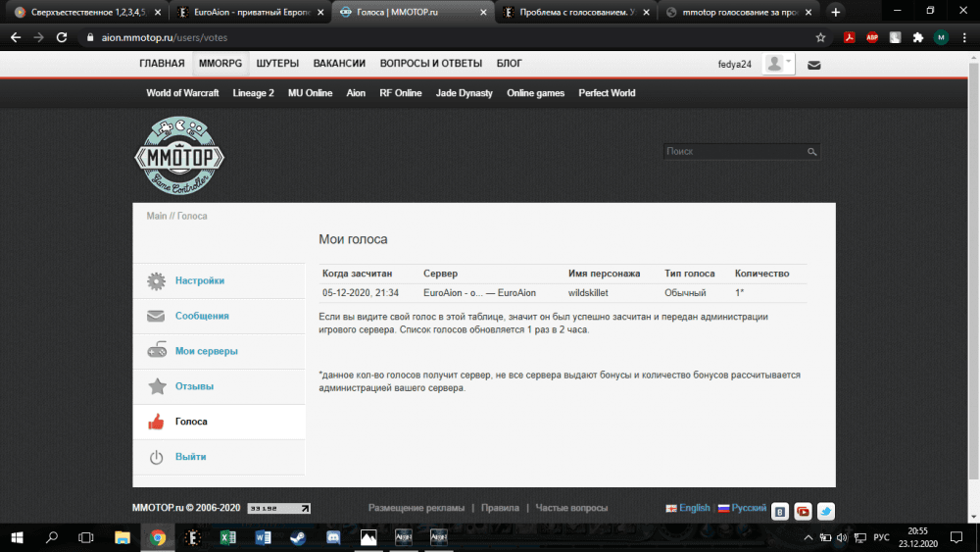
Task: Open the envelope messages icon in header
Action: [x=813, y=65]
